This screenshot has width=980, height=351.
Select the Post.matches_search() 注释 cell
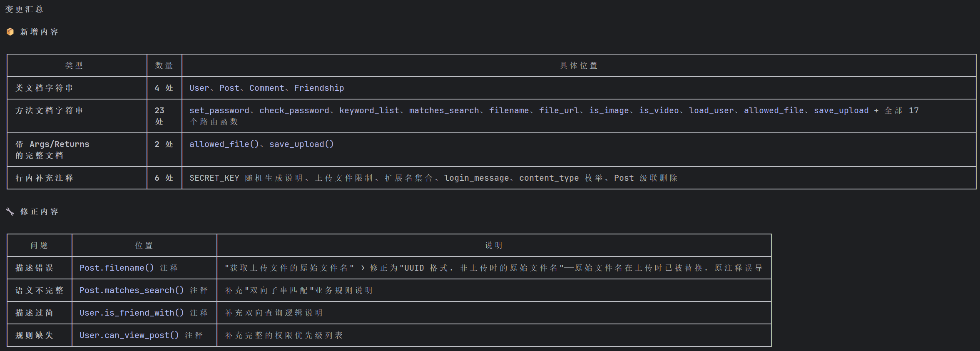click(144, 290)
